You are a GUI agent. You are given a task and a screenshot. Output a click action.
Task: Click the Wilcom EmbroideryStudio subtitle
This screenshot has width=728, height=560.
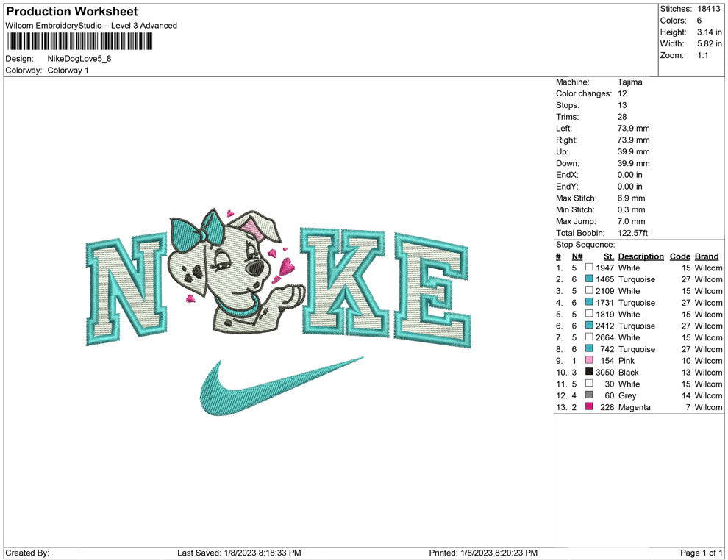coord(91,26)
